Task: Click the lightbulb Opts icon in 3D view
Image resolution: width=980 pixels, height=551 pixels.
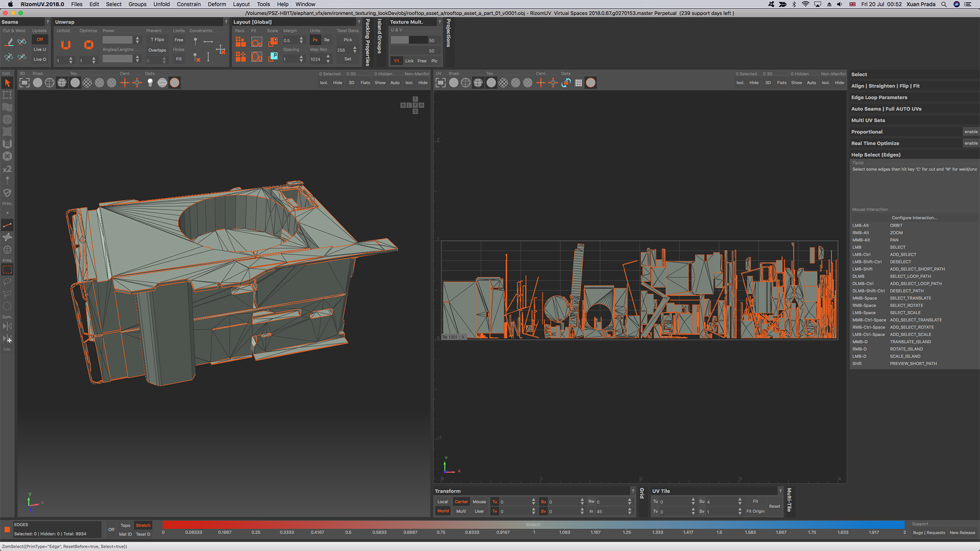Action: coord(150,83)
